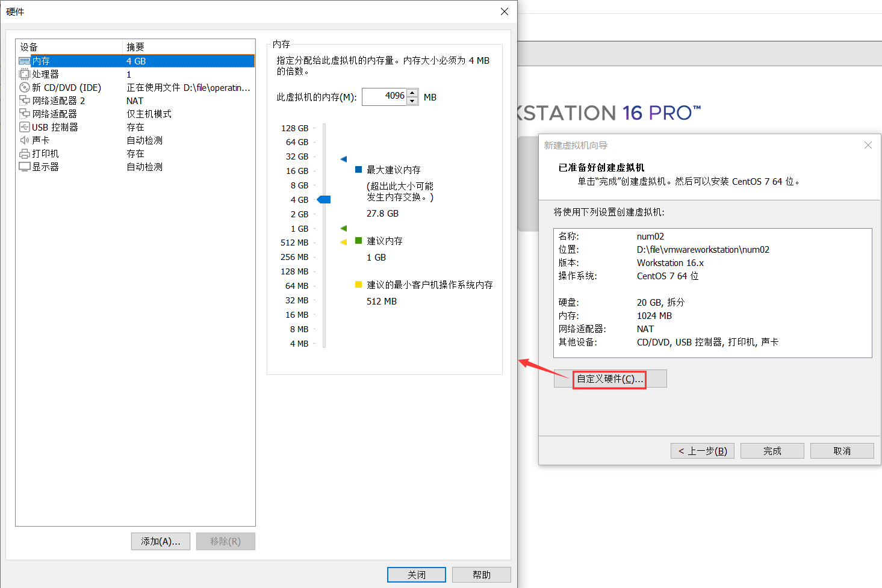Screen dimensions: 882x588
Task: Click the 20 GB, 拆分 disk value
Action: tap(661, 302)
